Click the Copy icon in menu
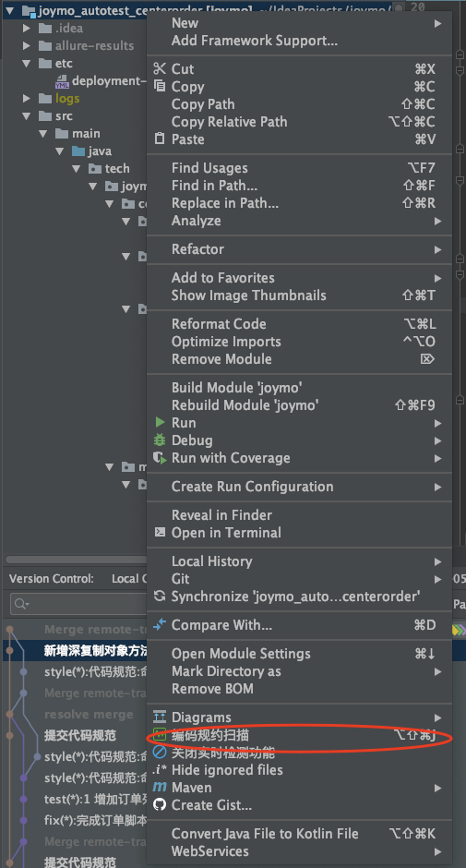Screen dimensions: 466x868 160,86
